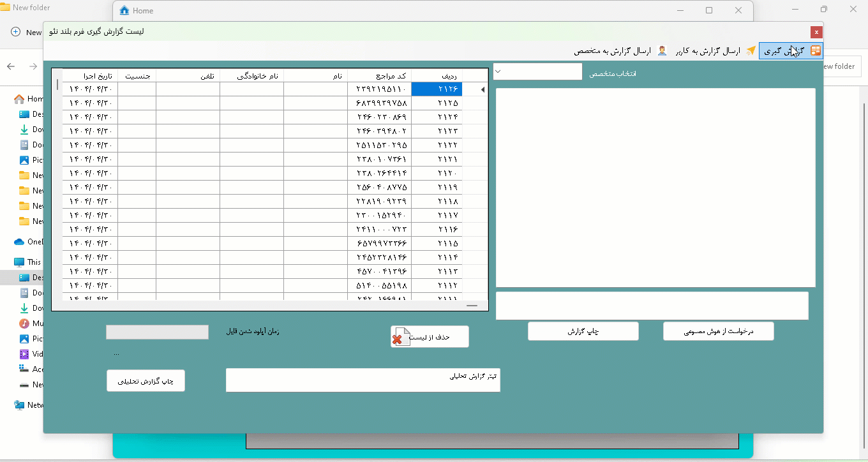This screenshot has height=462, width=868.
Task: Click the چاپ گزارش button
Action: pos(583,331)
